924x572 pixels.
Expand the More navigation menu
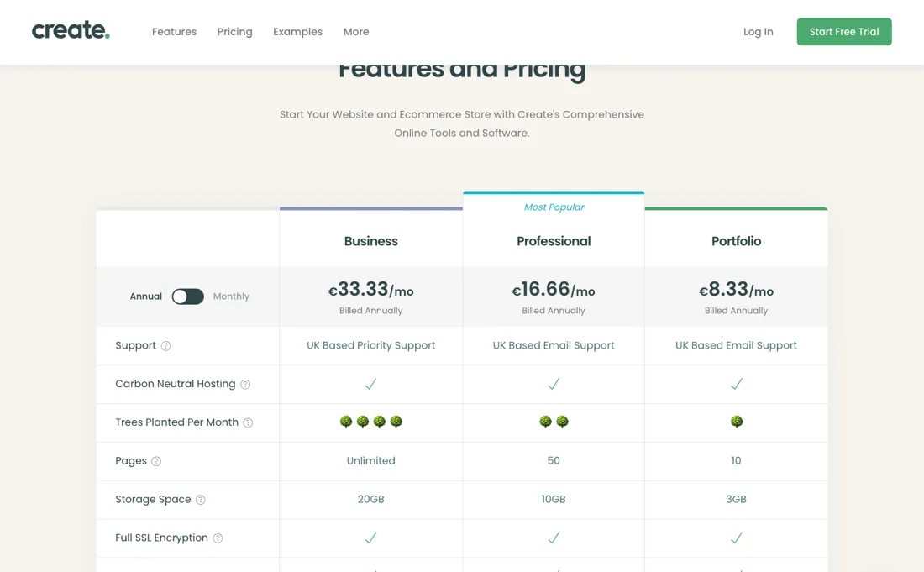pyautogui.click(x=356, y=32)
